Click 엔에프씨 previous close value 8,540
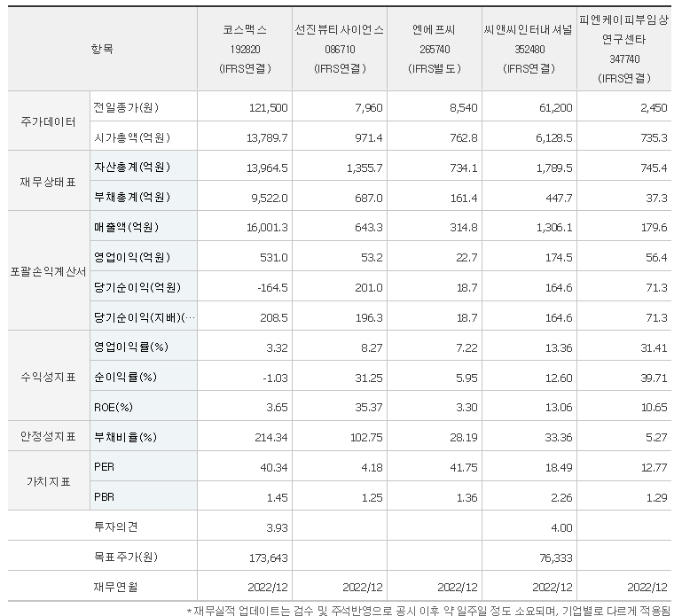The width and height of the screenshot is (682, 616). (x=464, y=108)
